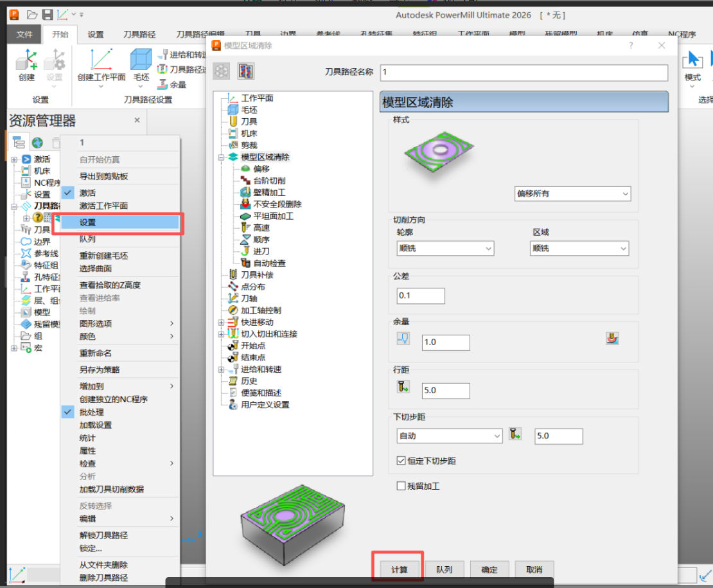Click the toolpath copy icon beside strategy selector
713x588 pixels.
(x=246, y=71)
